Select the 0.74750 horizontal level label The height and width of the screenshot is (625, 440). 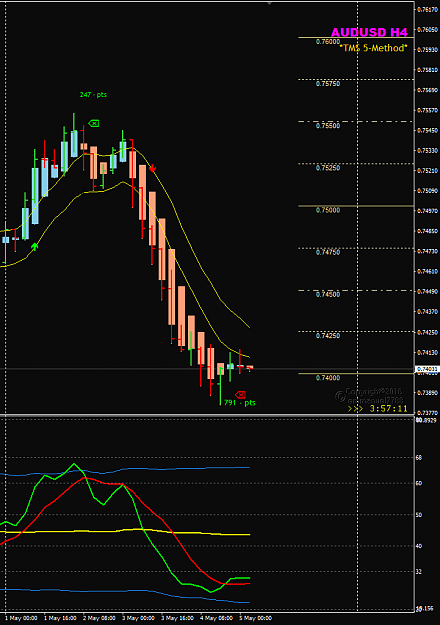coord(328,252)
